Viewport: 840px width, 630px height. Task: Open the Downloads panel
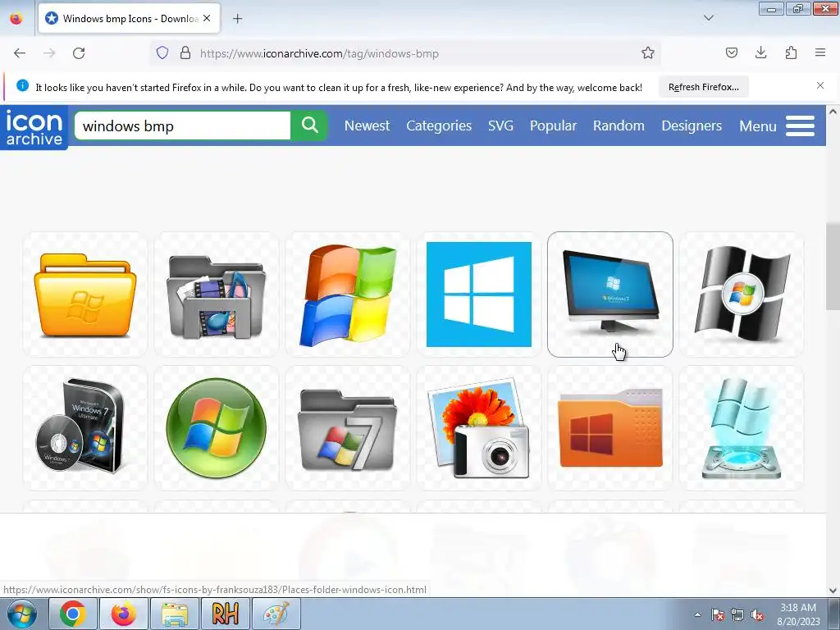pos(760,52)
